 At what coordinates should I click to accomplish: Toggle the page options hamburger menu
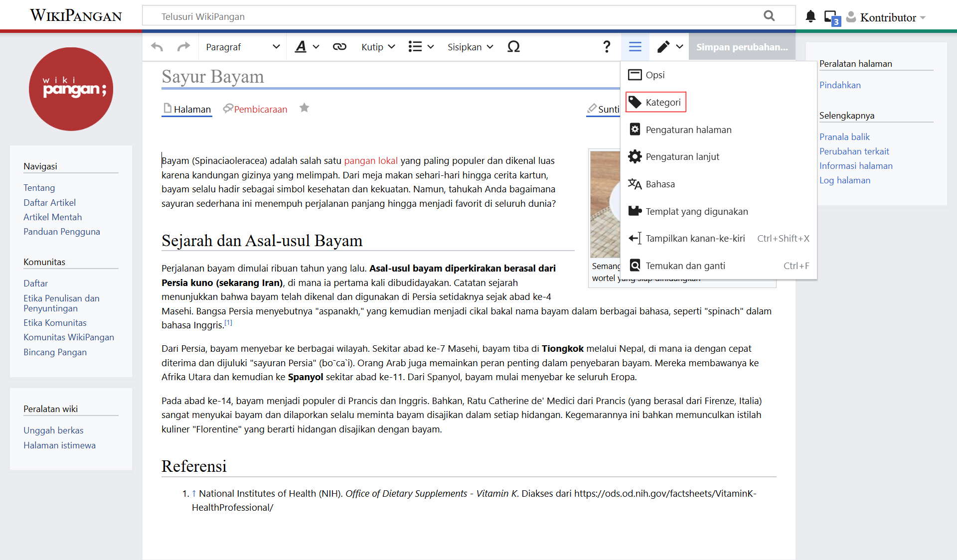click(635, 47)
